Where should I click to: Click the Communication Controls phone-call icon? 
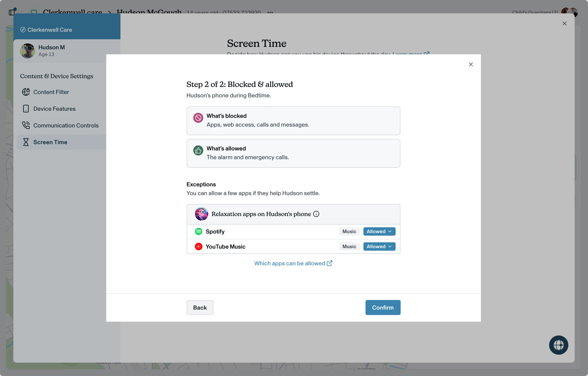point(26,125)
